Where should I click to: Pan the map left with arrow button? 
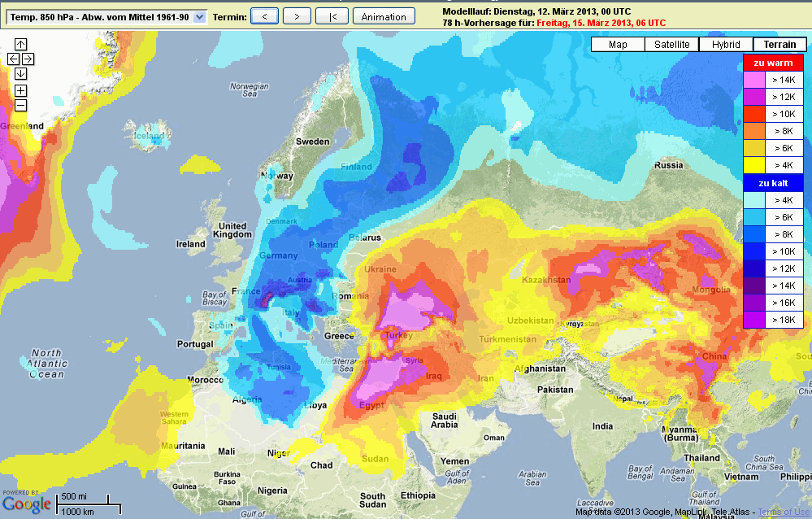(14, 59)
